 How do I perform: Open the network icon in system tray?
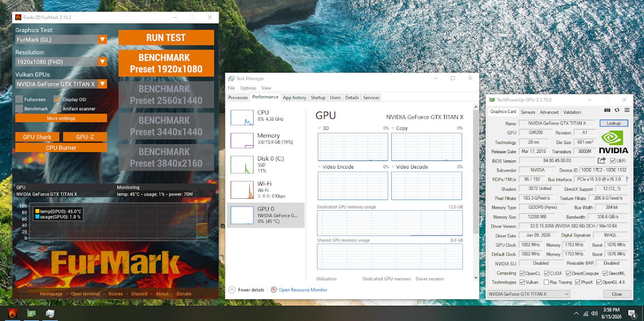[x=586, y=314]
